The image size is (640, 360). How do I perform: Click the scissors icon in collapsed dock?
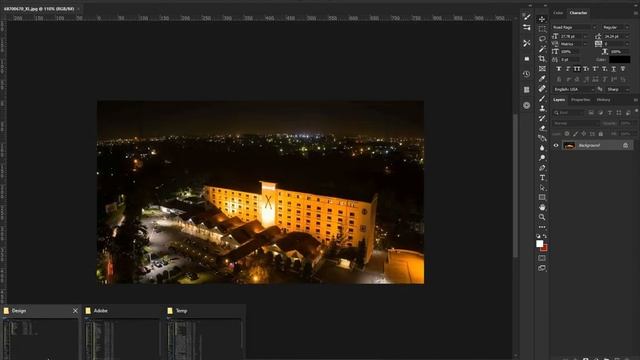coord(527,43)
